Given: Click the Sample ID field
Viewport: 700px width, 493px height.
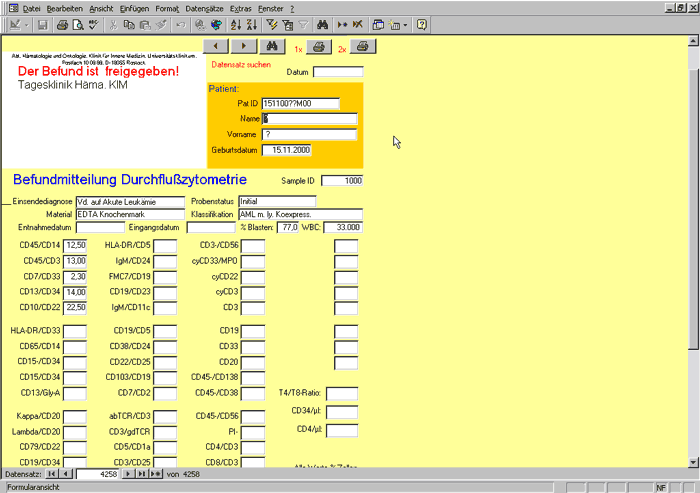Looking at the screenshot, I should (x=342, y=180).
